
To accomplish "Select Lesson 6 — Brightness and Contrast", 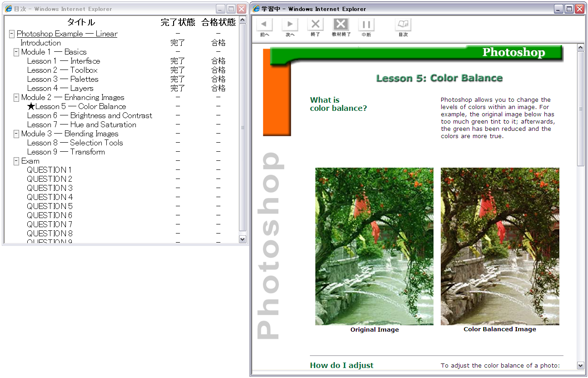I will [90, 115].
